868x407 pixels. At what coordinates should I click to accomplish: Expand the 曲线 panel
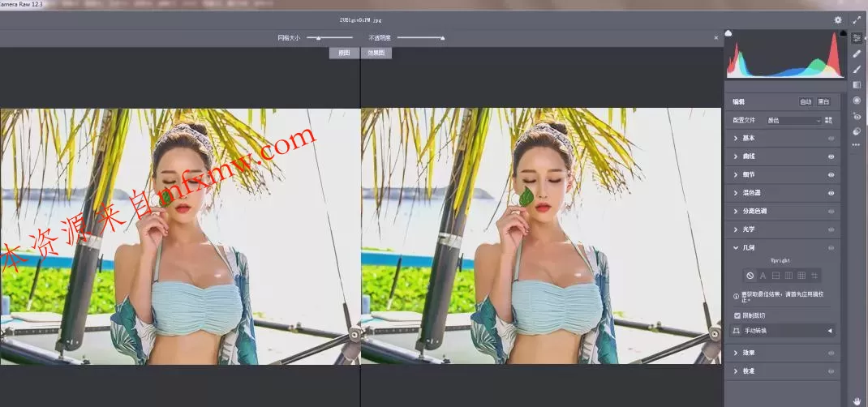tap(736, 156)
